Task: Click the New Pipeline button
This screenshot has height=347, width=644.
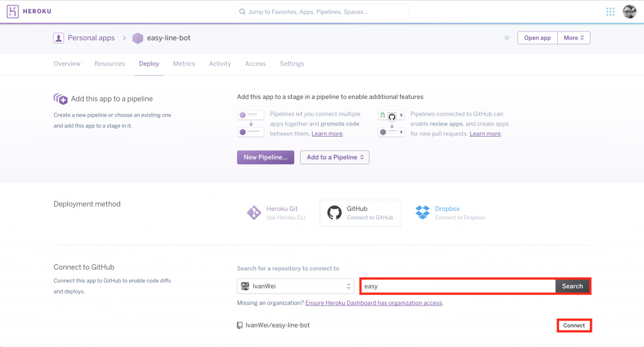Action: (265, 157)
